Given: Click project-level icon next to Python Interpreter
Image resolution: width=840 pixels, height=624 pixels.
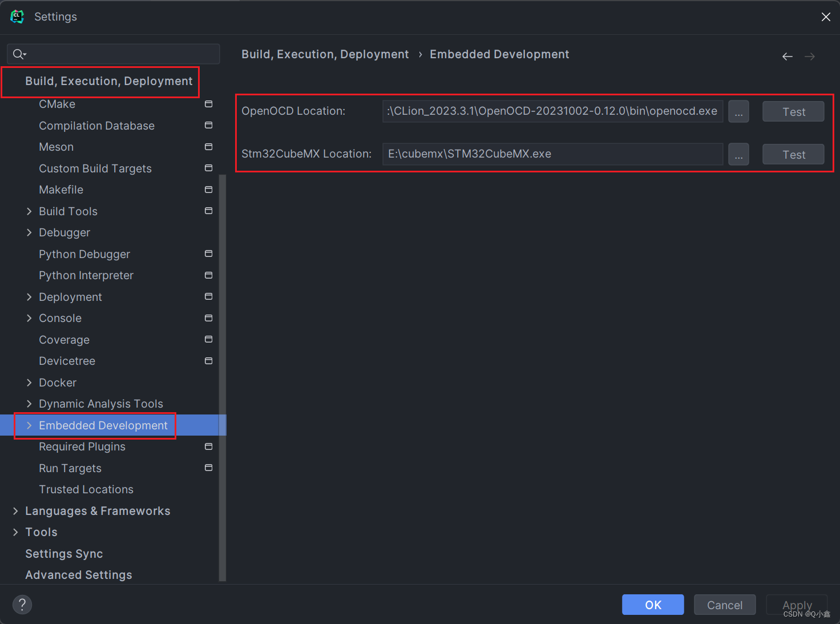Looking at the screenshot, I should [x=209, y=275].
